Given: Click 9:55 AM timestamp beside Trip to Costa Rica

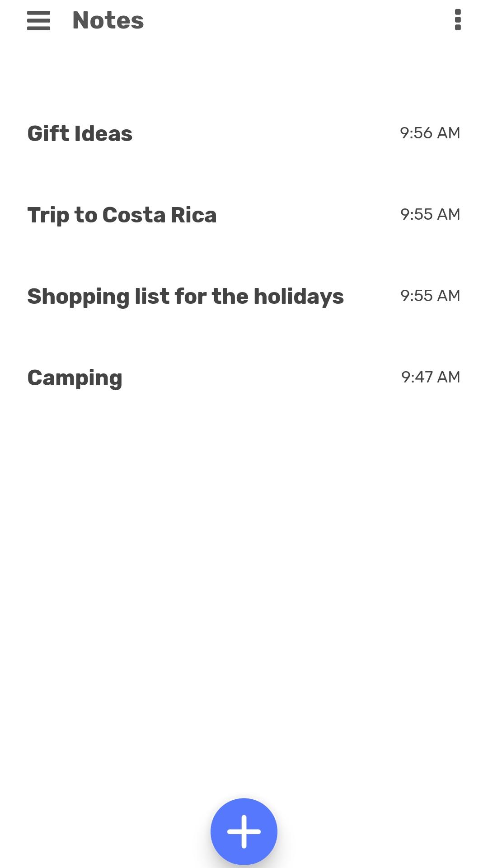Looking at the screenshot, I should coord(430,214).
